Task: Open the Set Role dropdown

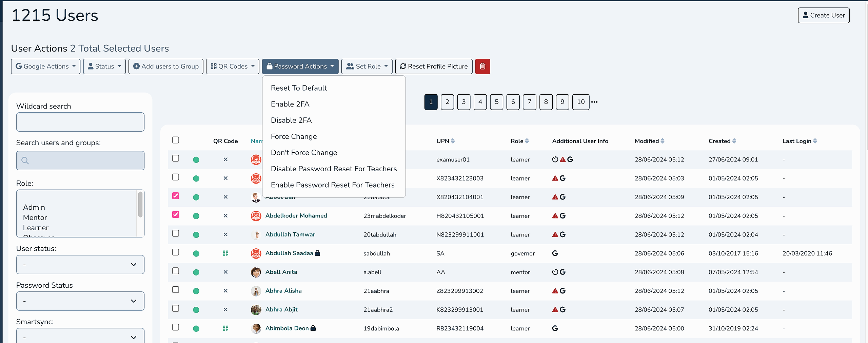Action: (x=367, y=66)
